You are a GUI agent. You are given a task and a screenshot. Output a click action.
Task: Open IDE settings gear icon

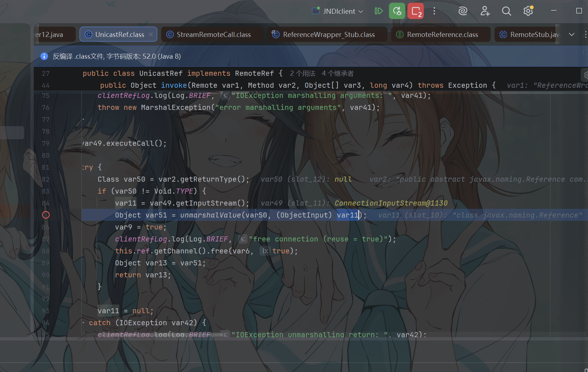[x=528, y=11]
